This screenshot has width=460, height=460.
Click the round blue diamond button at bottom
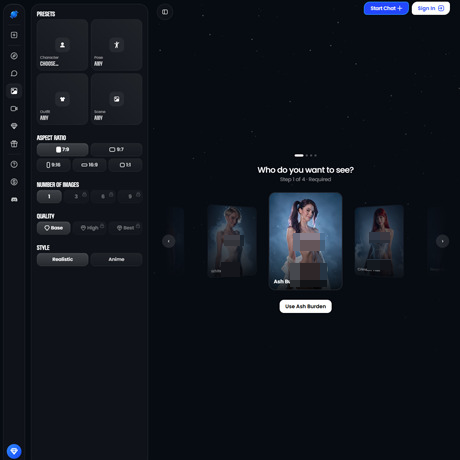coord(14,451)
